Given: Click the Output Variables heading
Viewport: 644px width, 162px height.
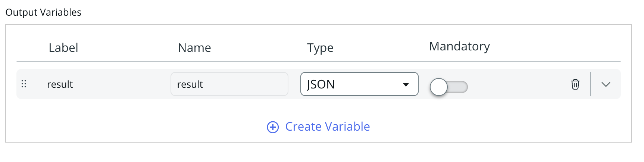Looking at the screenshot, I should click(43, 12).
